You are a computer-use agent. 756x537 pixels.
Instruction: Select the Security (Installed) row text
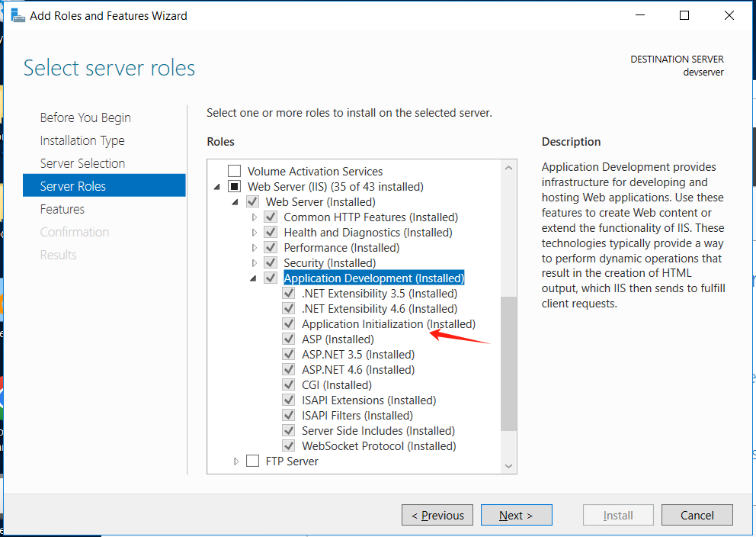[330, 263]
